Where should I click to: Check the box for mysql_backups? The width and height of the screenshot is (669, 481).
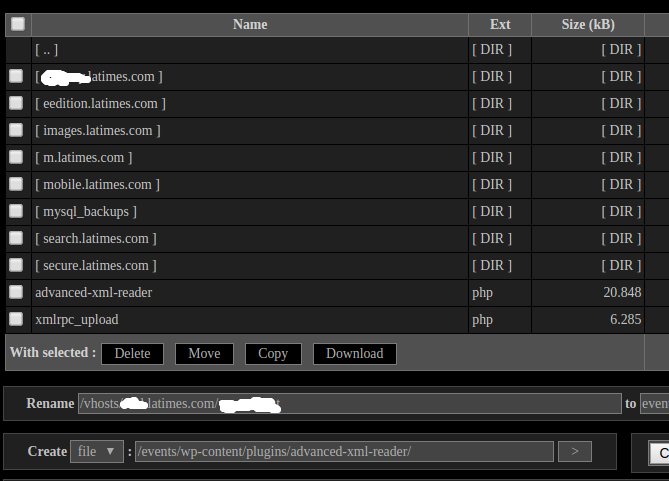(16, 211)
